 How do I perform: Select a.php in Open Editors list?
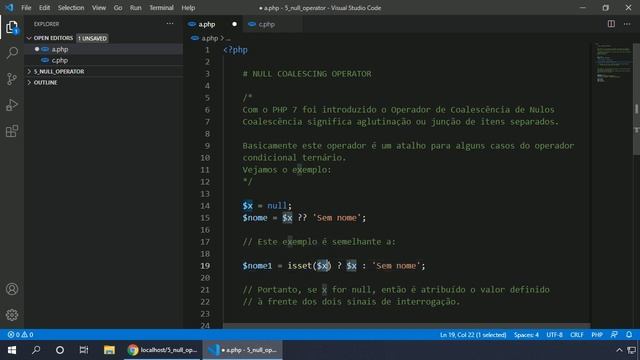(104, 49)
